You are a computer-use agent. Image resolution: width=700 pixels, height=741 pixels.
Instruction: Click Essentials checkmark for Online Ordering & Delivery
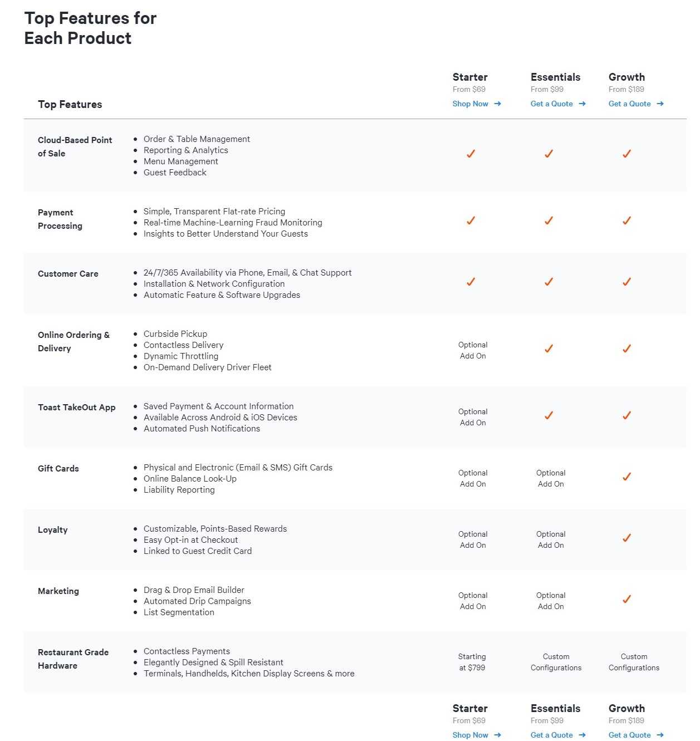click(549, 349)
